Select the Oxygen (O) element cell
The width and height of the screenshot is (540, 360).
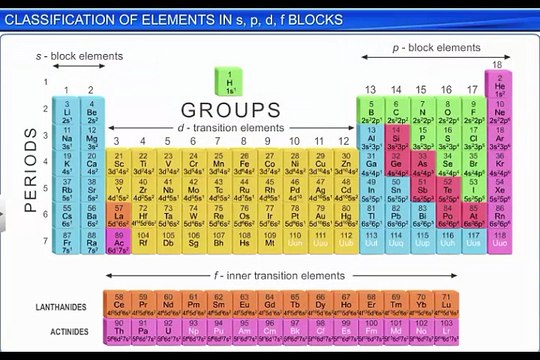pyautogui.click(x=448, y=112)
